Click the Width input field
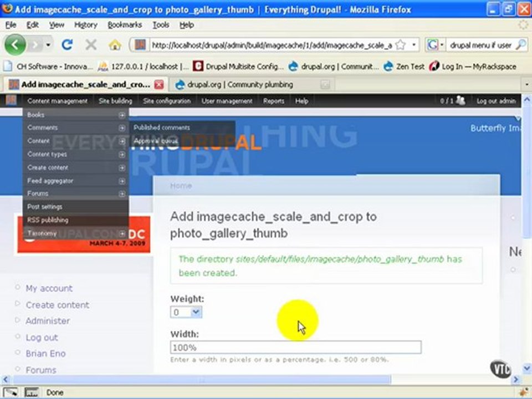The height and width of the screenshot is (399, 532). click(295, 347)
